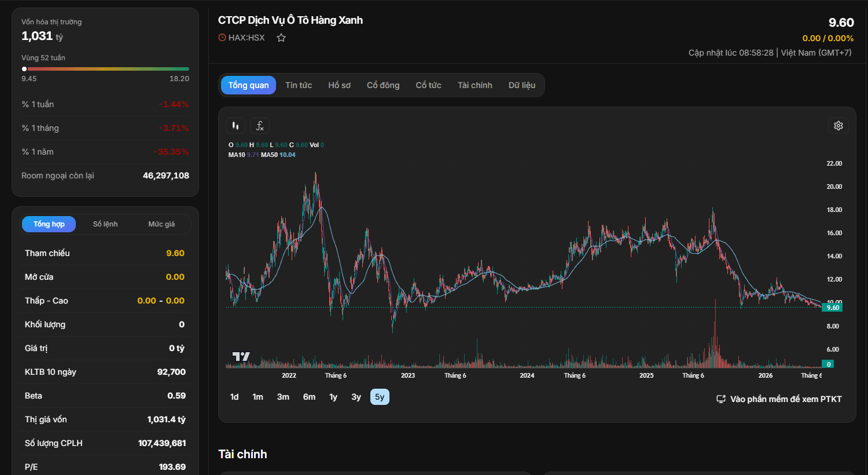
Task: Click the price change 0.00 / 0.00%
Action: 828,38
